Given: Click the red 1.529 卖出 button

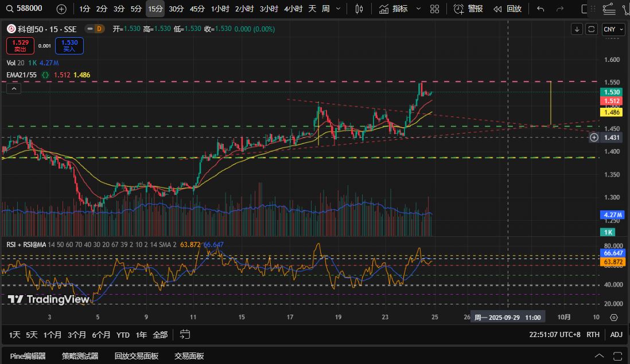Looking at the screenshot, I should coord(21,46).
